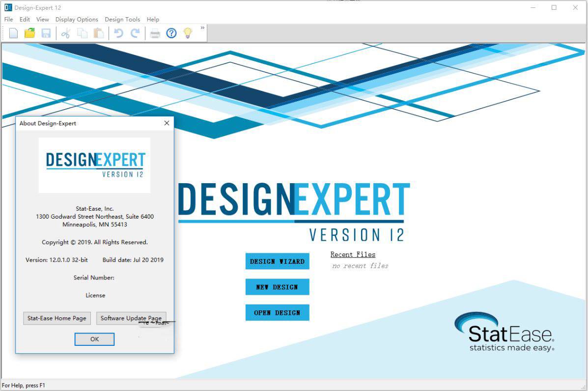Select the Cut scissors icon
Screen dimensions: 588x391
66,33
